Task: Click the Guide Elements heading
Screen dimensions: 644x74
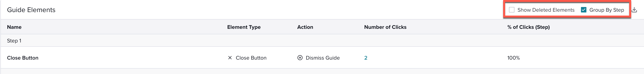Action: [31, 10]
